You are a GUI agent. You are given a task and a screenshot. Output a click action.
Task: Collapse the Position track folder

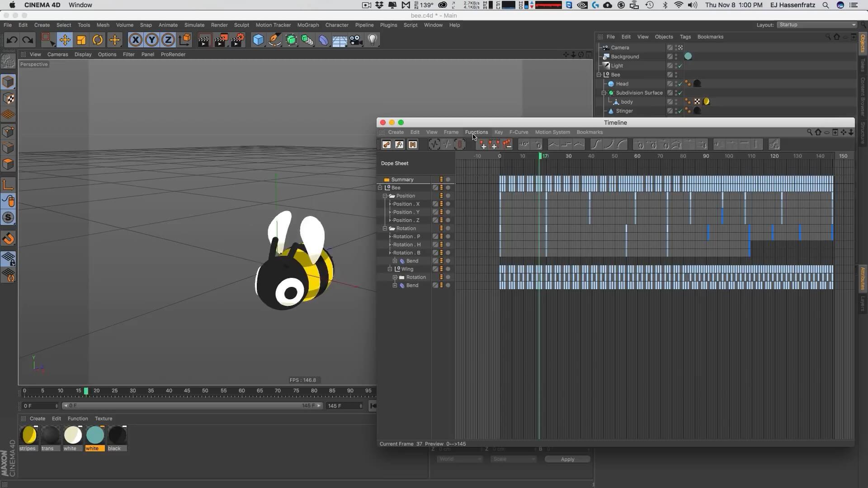click(385, 196)
